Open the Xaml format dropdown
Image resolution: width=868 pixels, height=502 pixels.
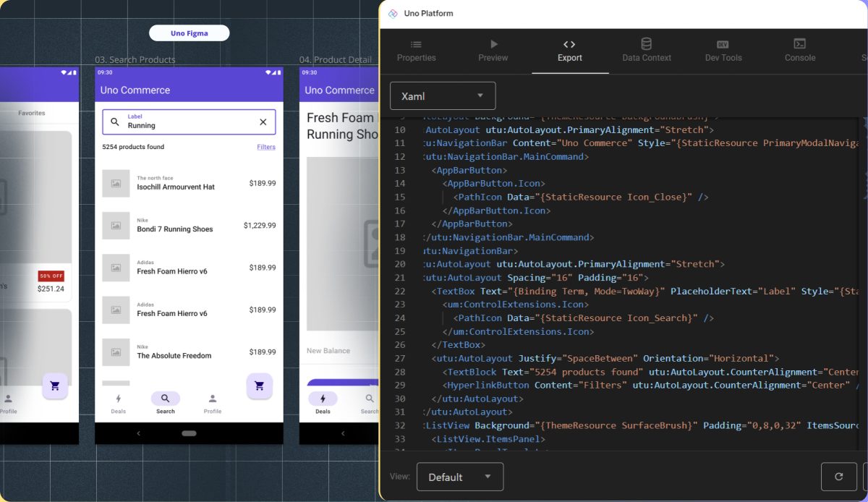(x=443, y=95)
